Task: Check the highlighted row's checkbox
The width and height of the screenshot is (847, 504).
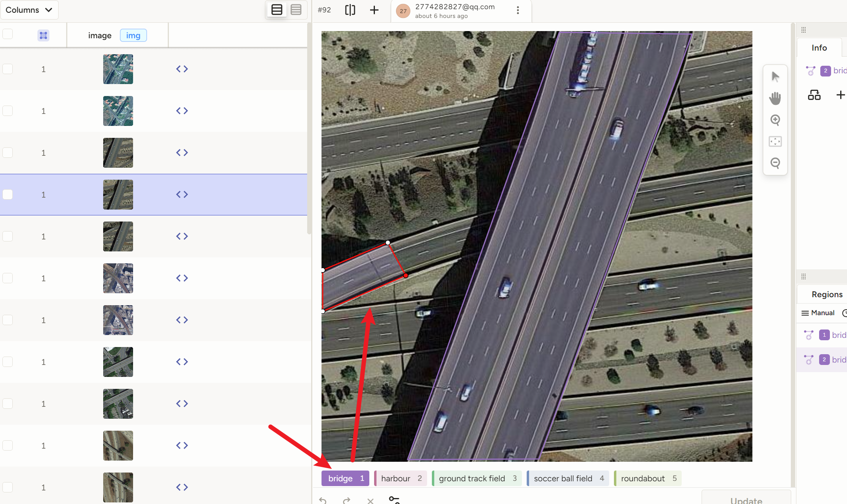Action: point(8,194)
